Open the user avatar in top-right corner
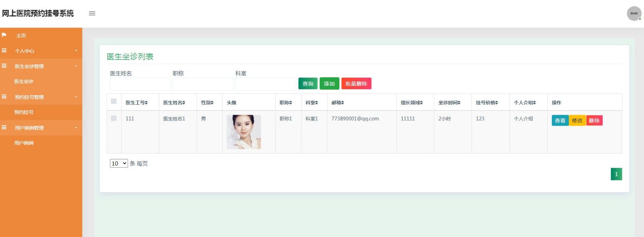 tap(634, 13)
